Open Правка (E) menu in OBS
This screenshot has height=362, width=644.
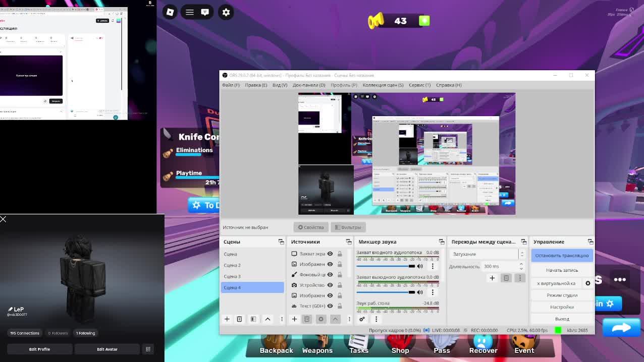pos(256,85)
